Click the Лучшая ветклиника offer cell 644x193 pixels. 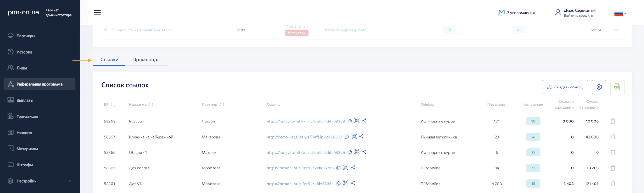pos(439,137)
